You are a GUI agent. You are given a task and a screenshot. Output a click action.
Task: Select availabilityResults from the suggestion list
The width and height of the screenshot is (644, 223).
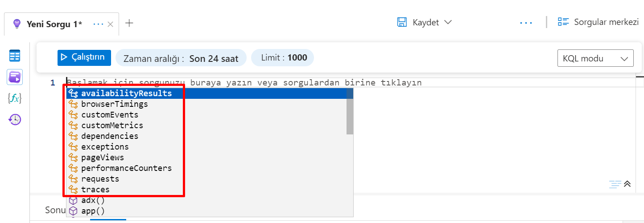click(x=126, y=93)
